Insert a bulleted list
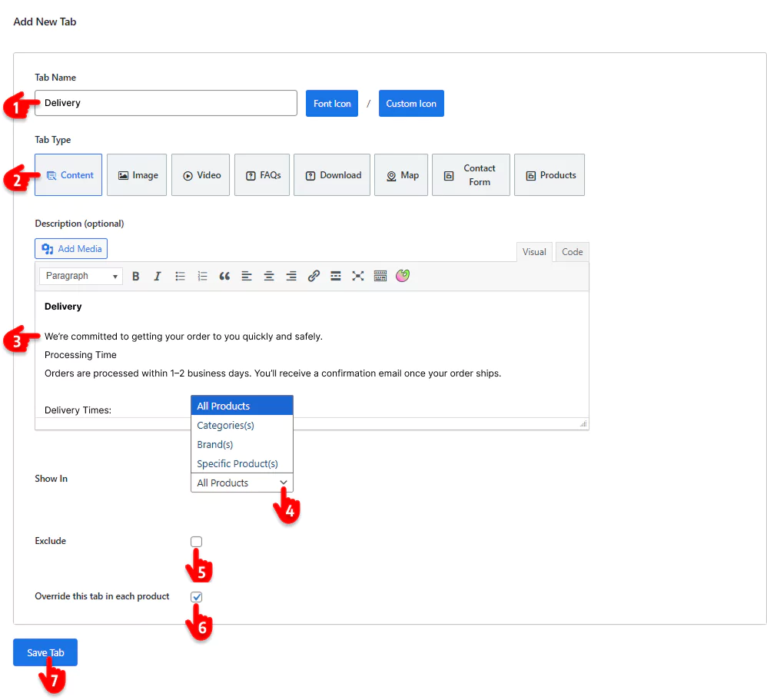 pos(180,276)
